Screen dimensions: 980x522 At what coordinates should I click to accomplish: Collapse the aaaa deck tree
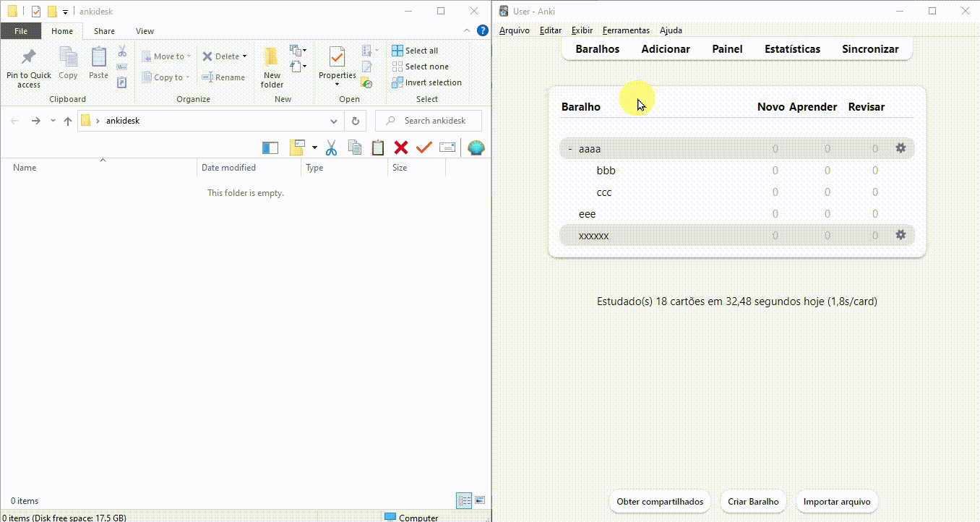click(570, 149)
